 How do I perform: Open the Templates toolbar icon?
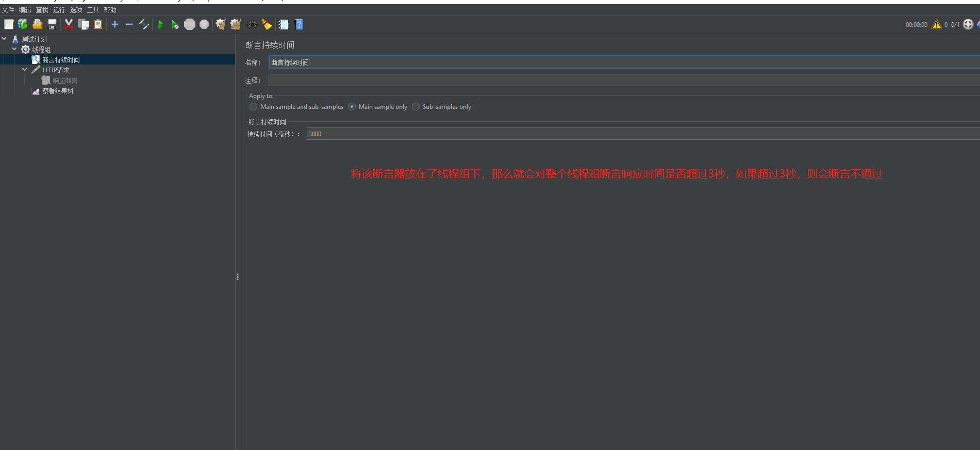[23, 24]
